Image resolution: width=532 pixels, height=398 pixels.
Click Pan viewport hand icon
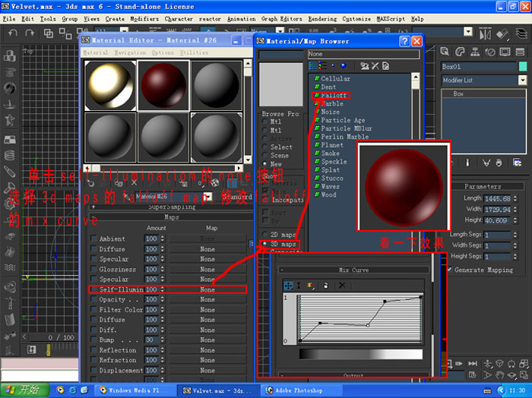499,375
